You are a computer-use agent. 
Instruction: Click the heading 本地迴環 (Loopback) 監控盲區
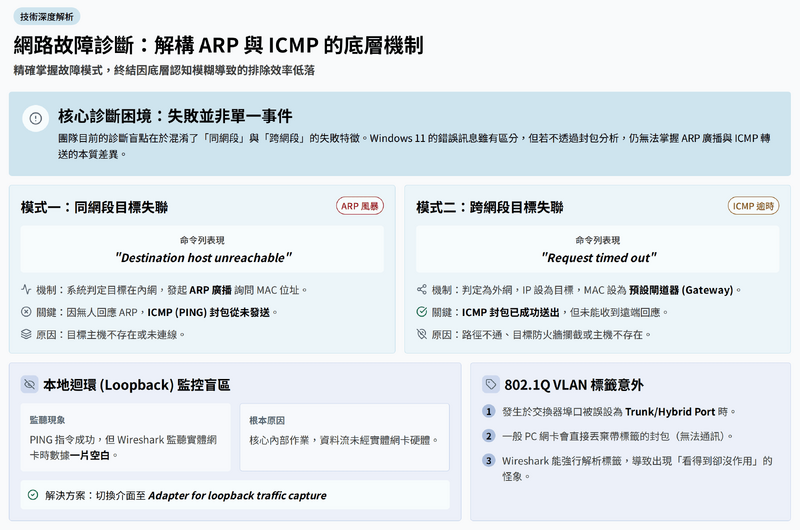tap(137, 385)
